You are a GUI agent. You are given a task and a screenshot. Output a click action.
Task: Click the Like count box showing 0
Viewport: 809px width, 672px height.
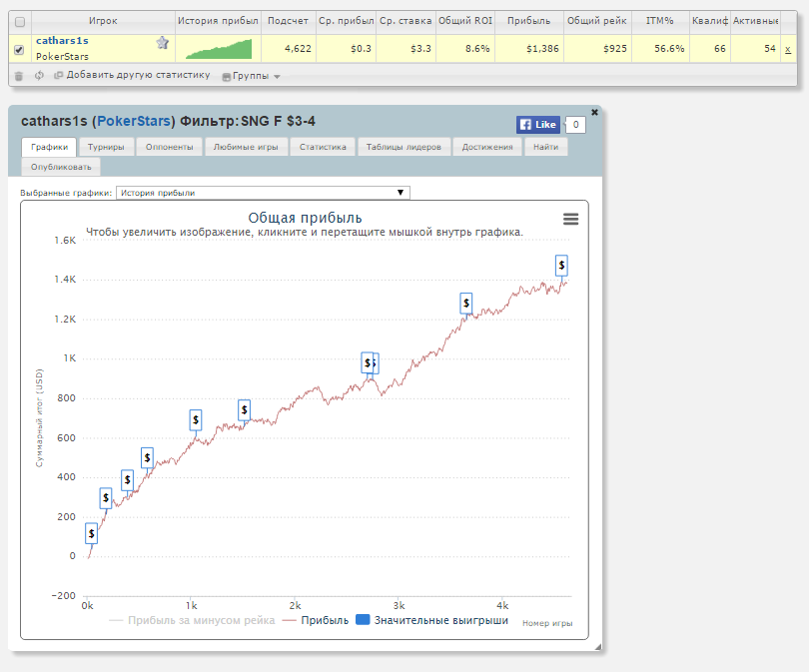coord(576,124)
